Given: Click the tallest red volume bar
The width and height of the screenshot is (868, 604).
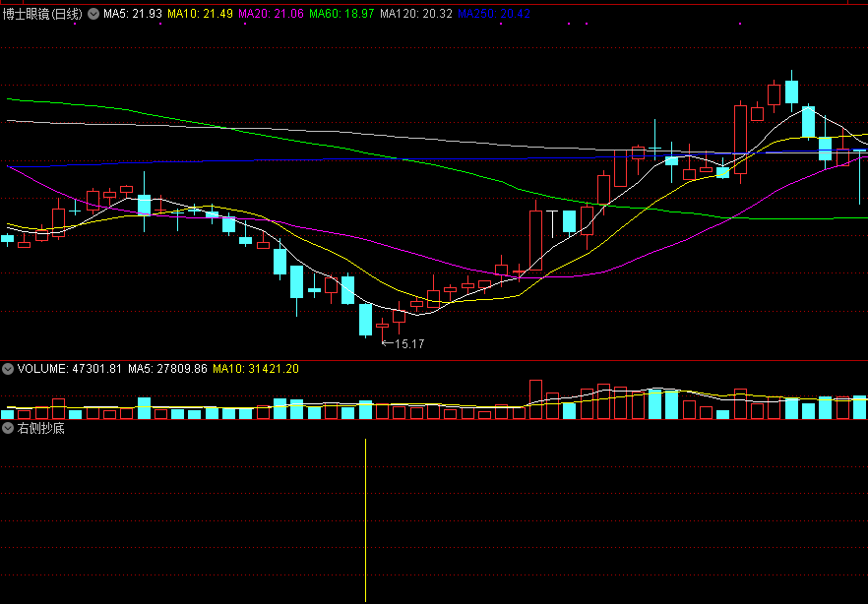Looking at the screenshot, I should [x=535, y=399].
